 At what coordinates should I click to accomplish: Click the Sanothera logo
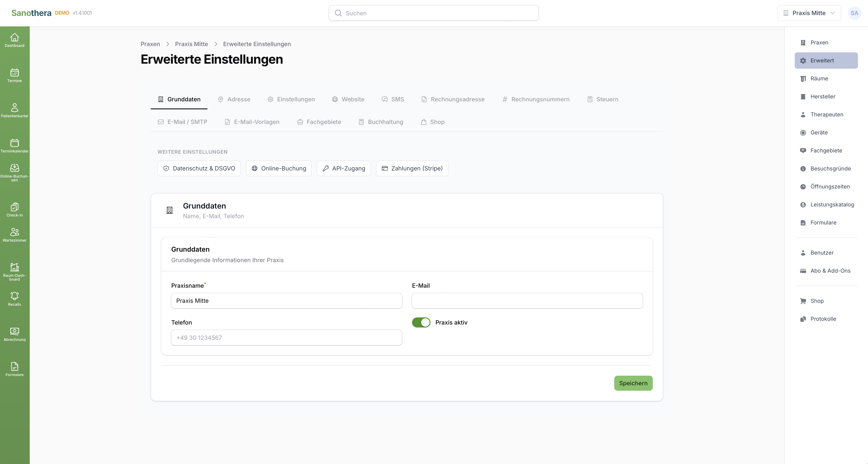point(31,13)
